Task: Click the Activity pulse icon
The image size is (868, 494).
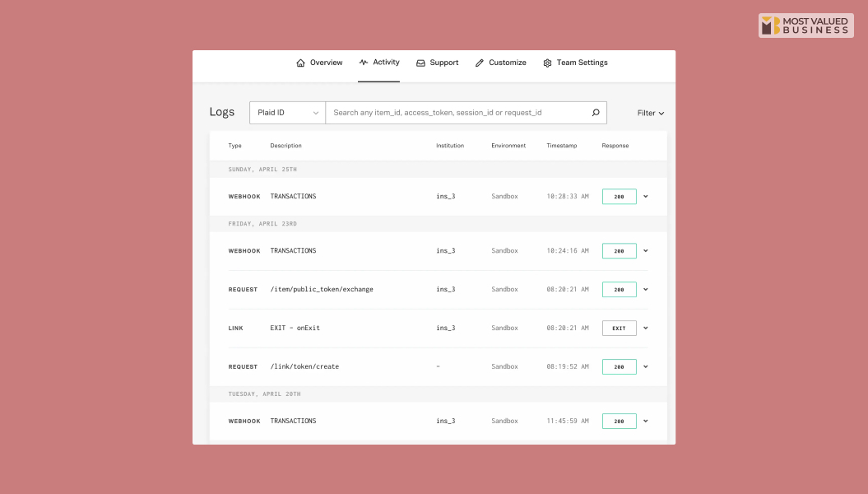Action: (x=363, y=62)
